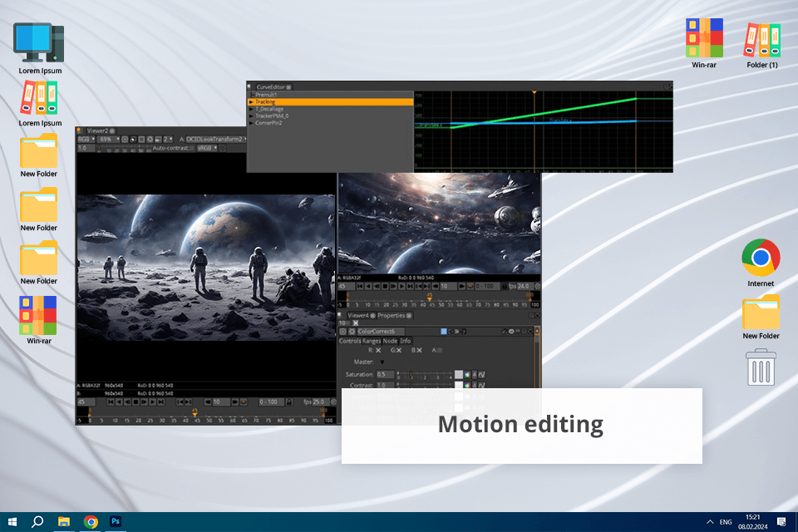798x532 pixels.
Task: Open the Controls tab of ColorCorrect6
Action: tap(350, 341)
